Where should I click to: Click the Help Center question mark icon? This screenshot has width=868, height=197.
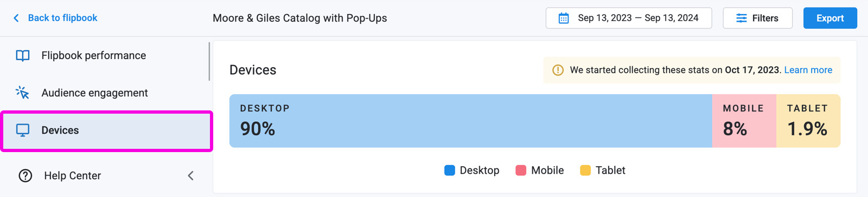tap(25, 176)
